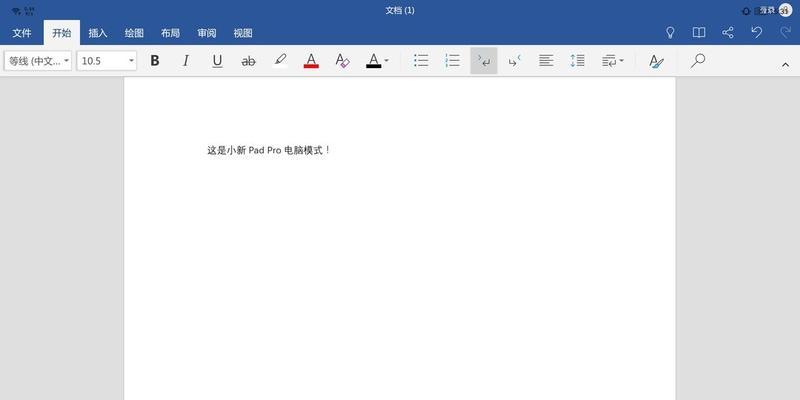The image size is (800, 400).
Task: Undo the last action
Action: [x=757, y=32]
